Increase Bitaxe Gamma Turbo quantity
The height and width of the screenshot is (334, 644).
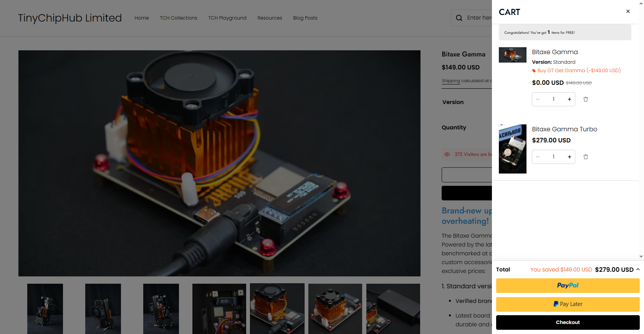tap(569, 157)
